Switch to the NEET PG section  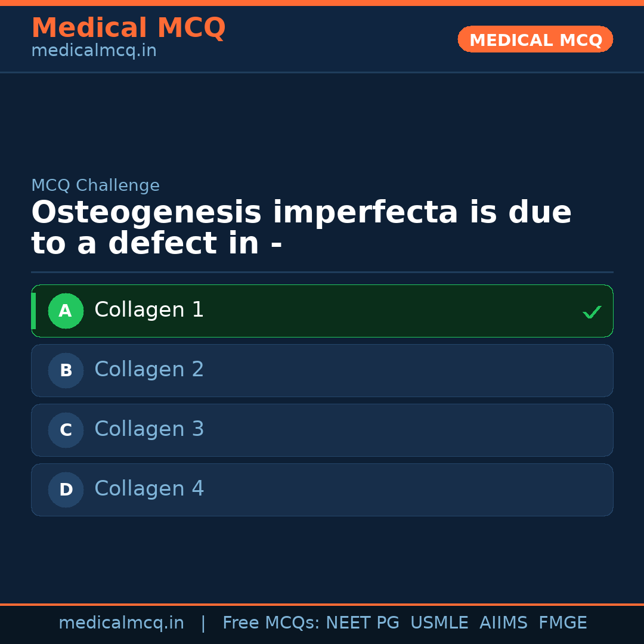362,623
